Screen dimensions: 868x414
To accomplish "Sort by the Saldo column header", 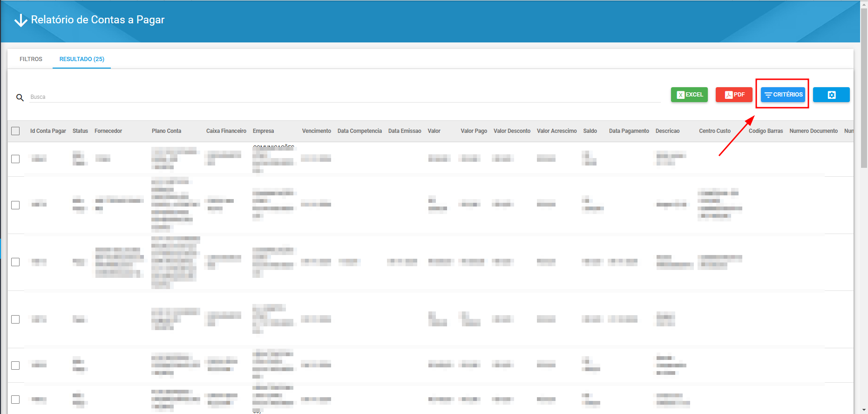I will [x=590, y=131].
